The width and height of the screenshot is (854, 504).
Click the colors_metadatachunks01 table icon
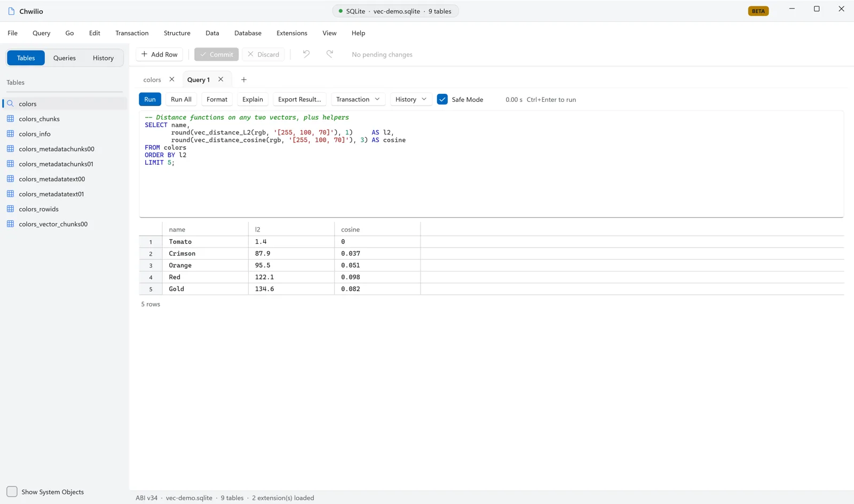point(10,164)
